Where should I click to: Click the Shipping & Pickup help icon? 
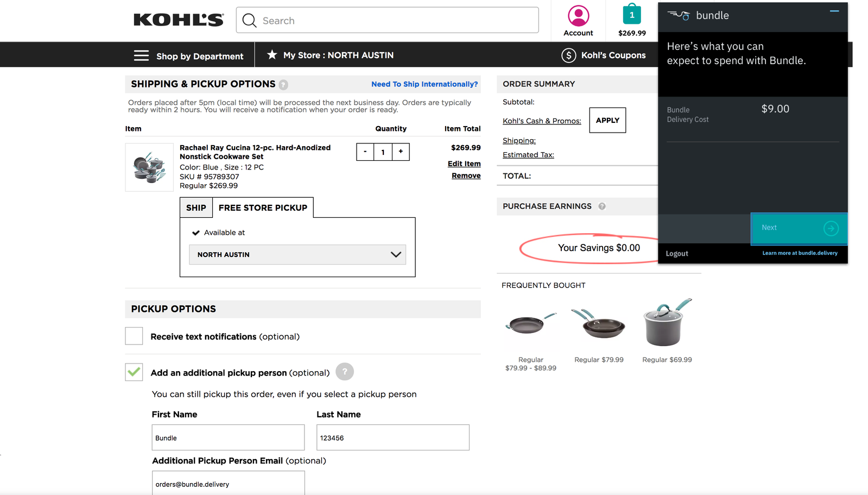[283, 85]
